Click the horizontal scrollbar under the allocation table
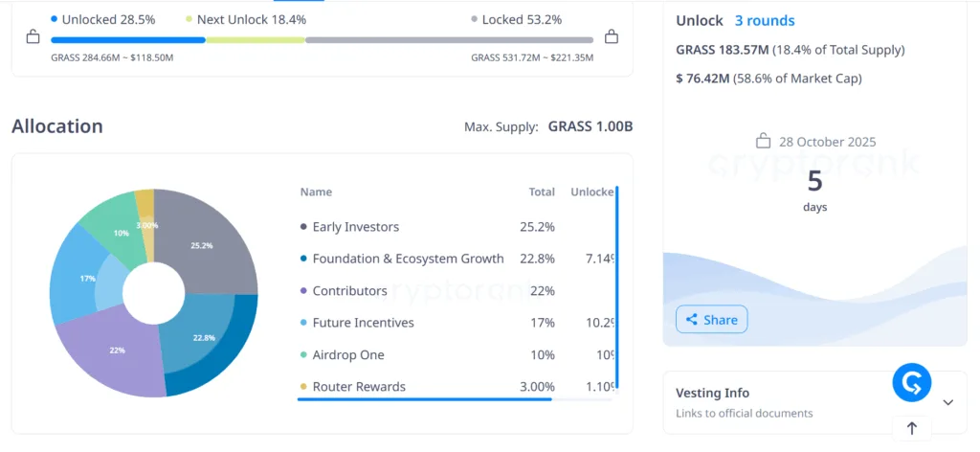This screenshot has width=980, height=452. click(424, 398)
